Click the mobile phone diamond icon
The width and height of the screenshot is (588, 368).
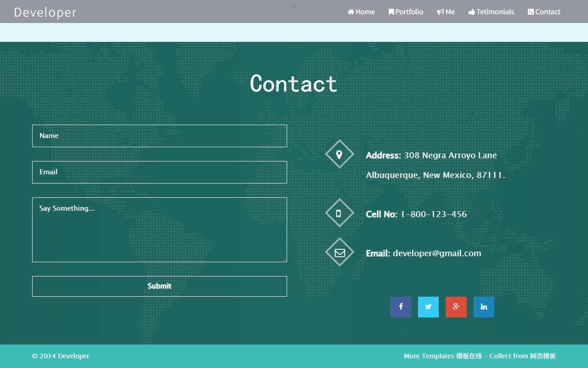339,213
